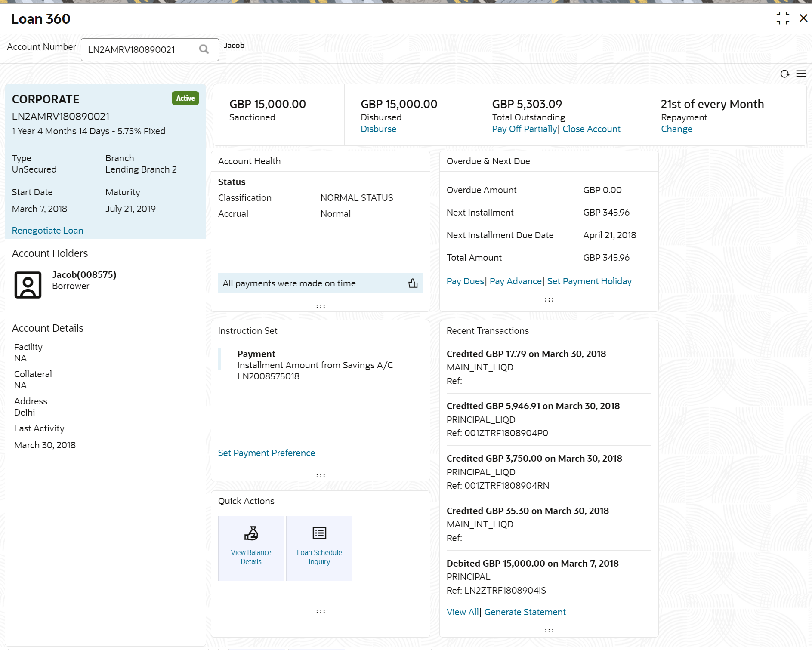Open Set Payment Preference link
812x650 pixels.
(266, 453)
